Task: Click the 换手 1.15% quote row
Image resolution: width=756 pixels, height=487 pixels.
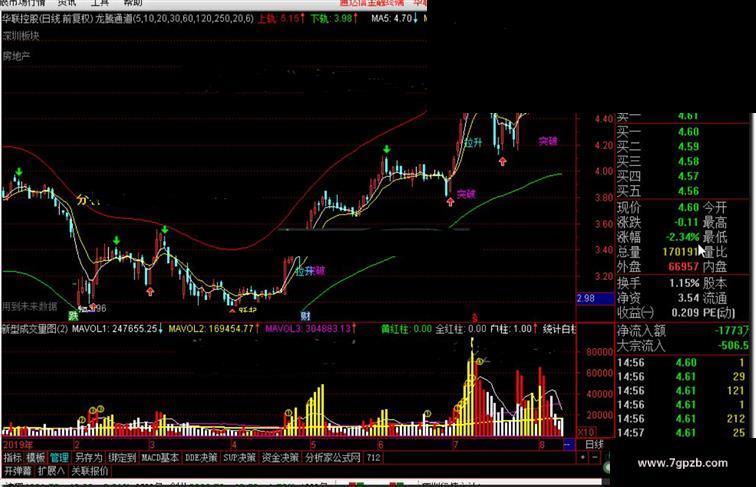Action: (x=658, y=283)
